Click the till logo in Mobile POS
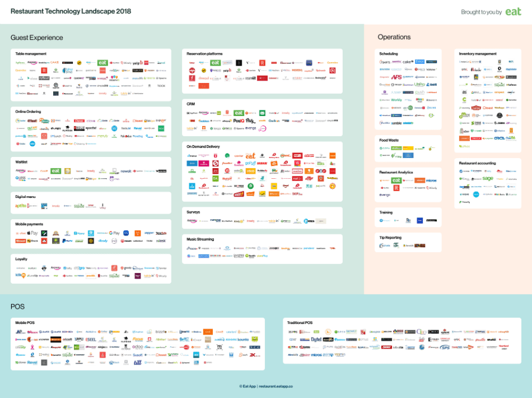532x398 pixels. point(138,362)
